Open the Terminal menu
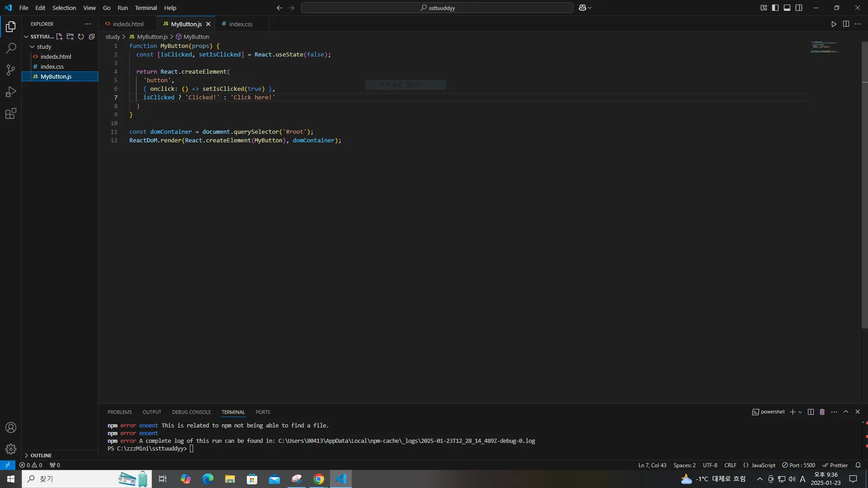 (x=146, y=8)
